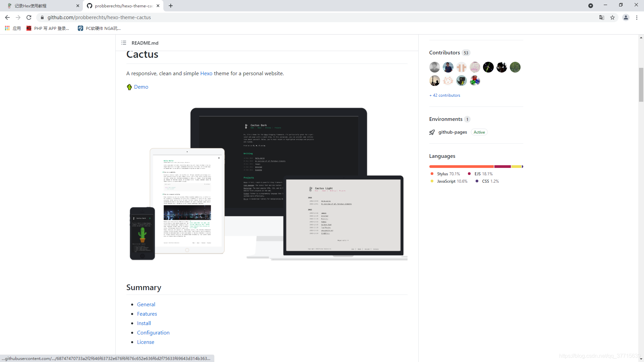Open the Stylus 70.1% language link
This screenshot has height=362, width=644.
click(445, 174)
